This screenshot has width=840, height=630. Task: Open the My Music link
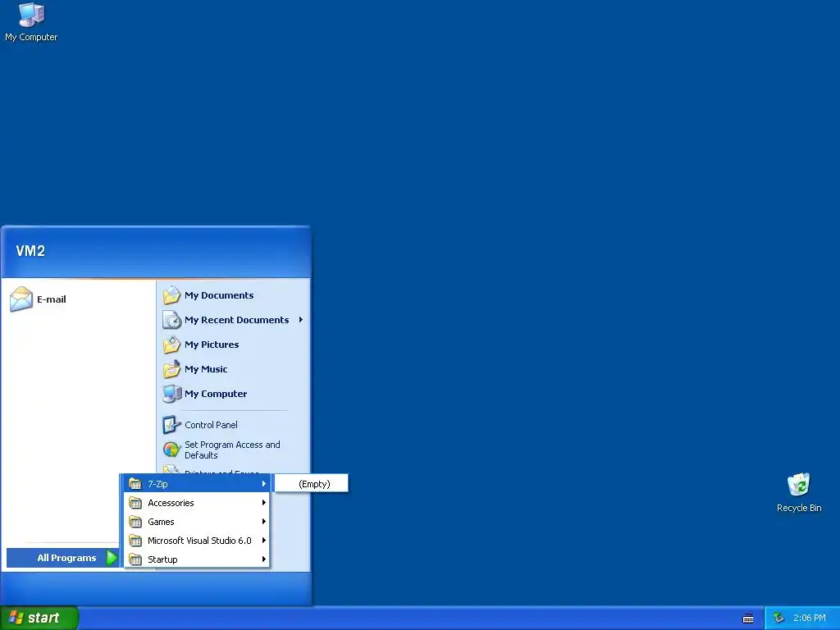pyautogui.click(x=206, y=369)
